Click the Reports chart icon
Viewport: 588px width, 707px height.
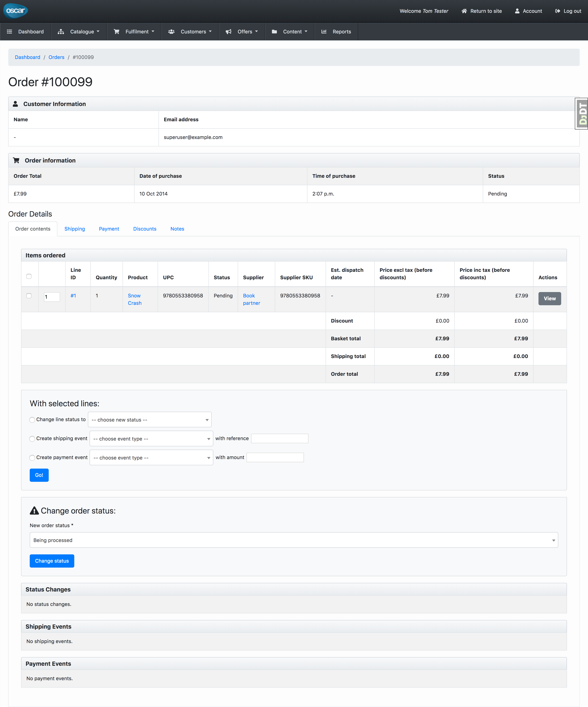click(324, 32)
